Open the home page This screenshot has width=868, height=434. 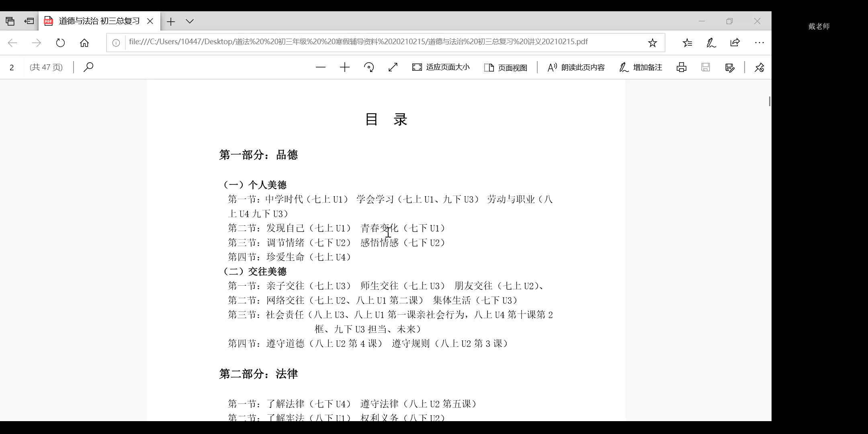(x=84, y=43)
